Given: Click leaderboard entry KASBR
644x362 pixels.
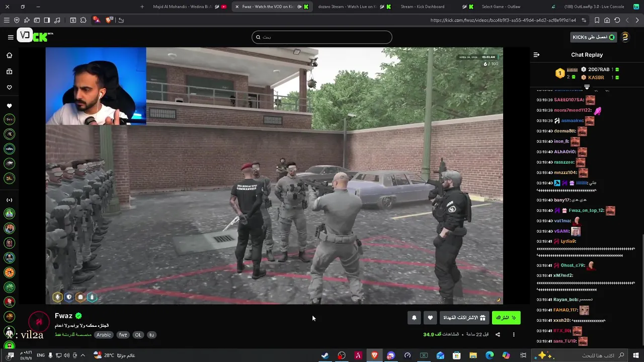Looking at the screenshot, I should coord(596,77).
